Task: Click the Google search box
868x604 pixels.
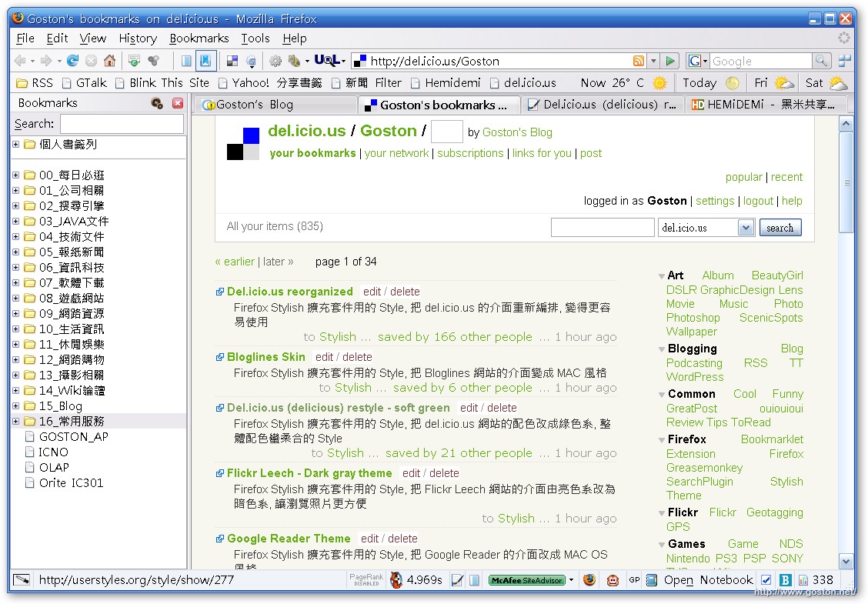Action: 760,61
